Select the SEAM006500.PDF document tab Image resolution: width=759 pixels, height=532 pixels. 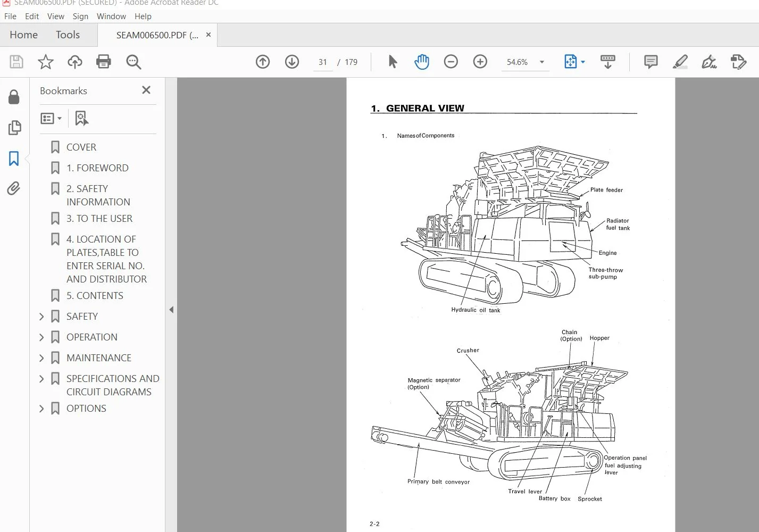pos(157,36)
